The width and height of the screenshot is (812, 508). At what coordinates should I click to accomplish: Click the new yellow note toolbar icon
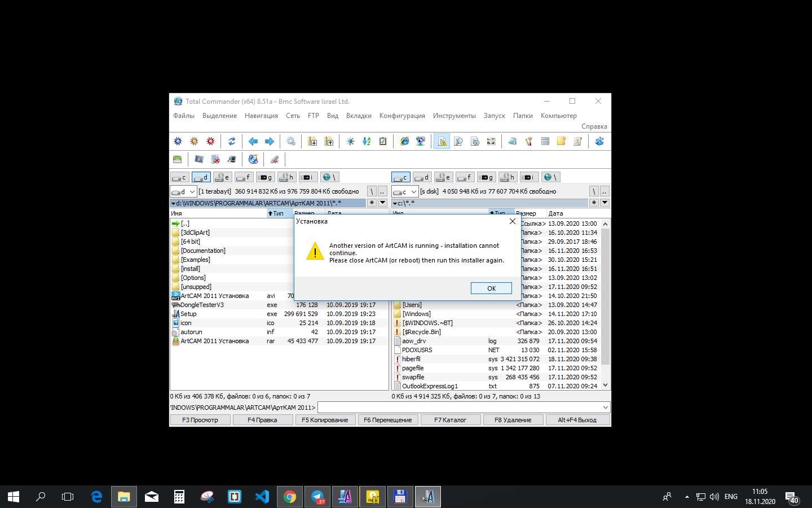pos(562,141)
